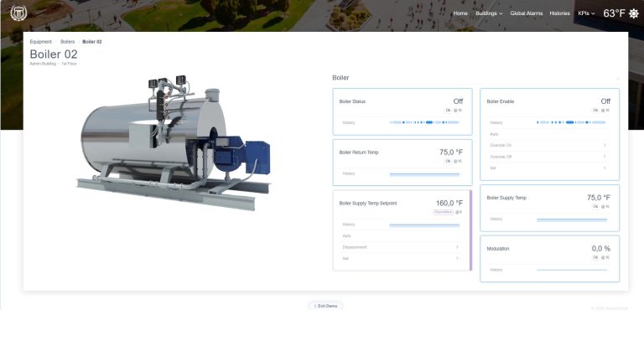Click the university crest logo icon

point(18,13)
